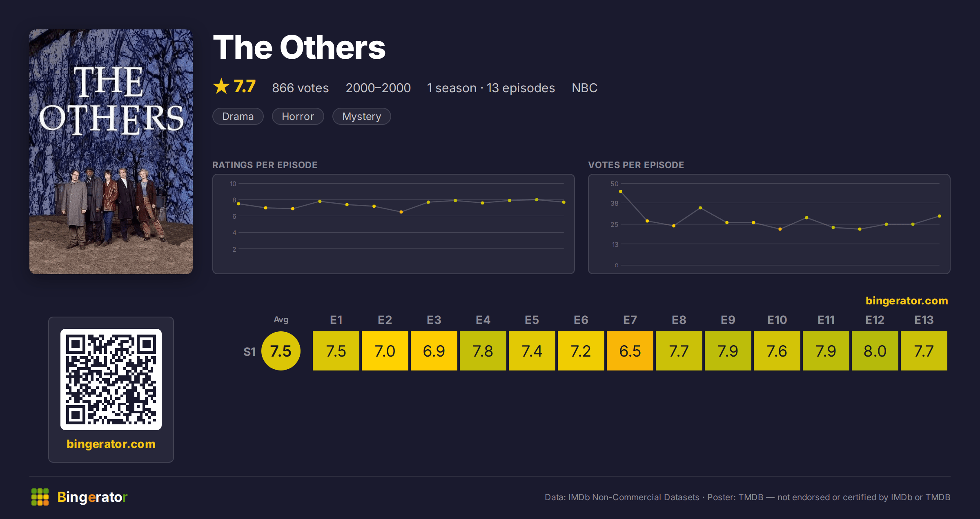Select episode E12 rating tile 8.0
The height and width of the screenshot is (519, 980).
pos(875,351)
